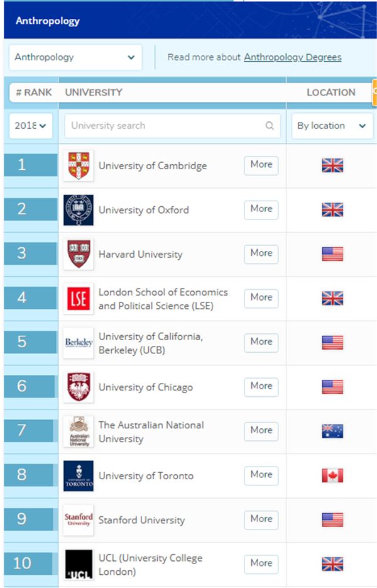Click the search magnifier icon
The height and width of the screenshot is (588, 377).
[270, 126]
